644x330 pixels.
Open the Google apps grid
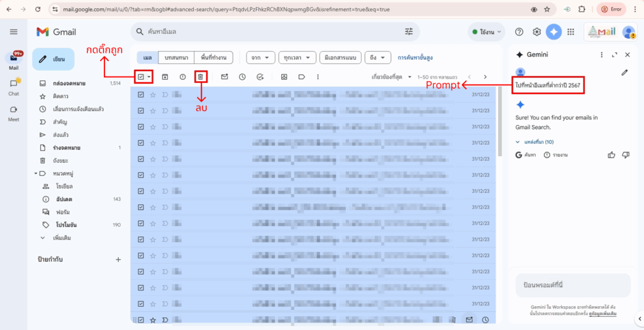coord(570,31)
